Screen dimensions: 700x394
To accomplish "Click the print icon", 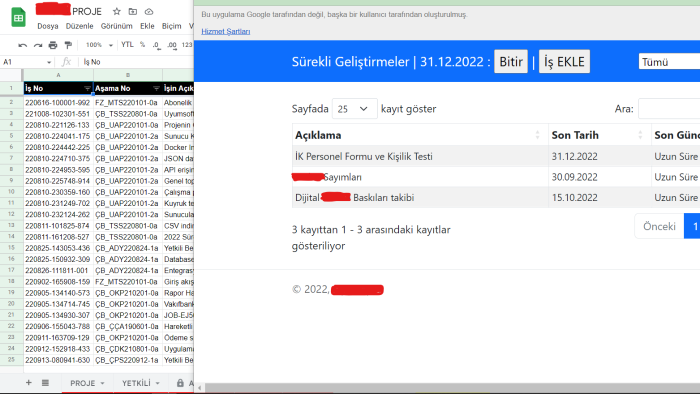I will [x=53, y=45].
